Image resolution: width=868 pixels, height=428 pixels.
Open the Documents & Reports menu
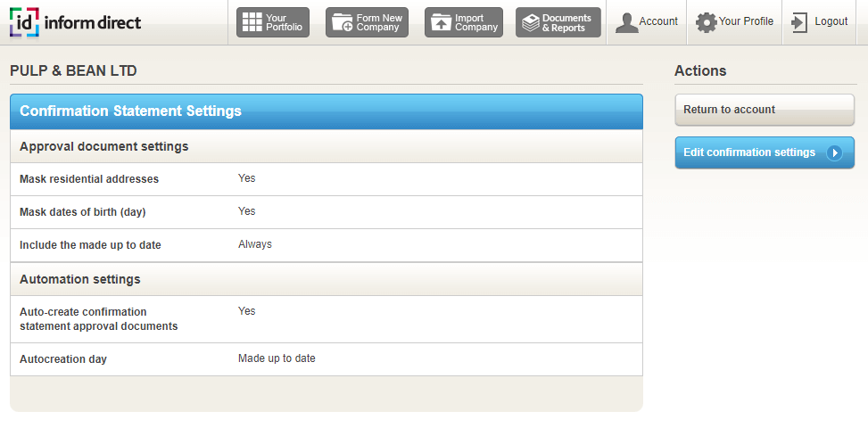tap(558, 22)
